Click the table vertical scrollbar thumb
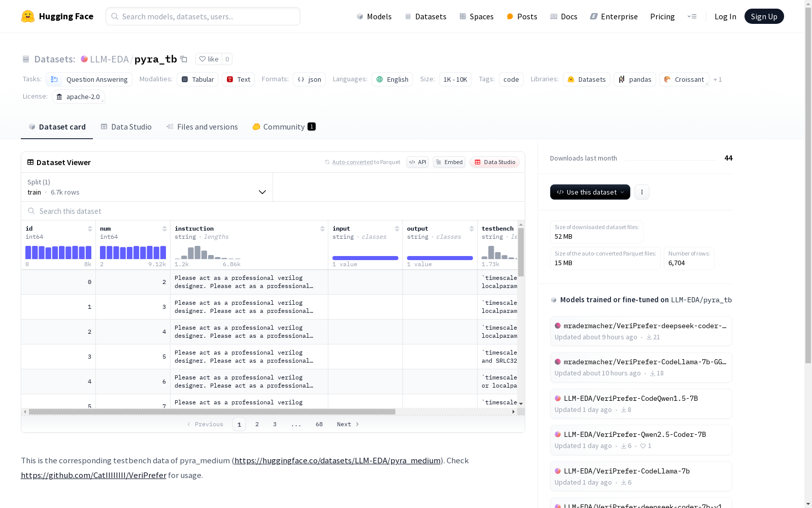 [x=521, y=252]
